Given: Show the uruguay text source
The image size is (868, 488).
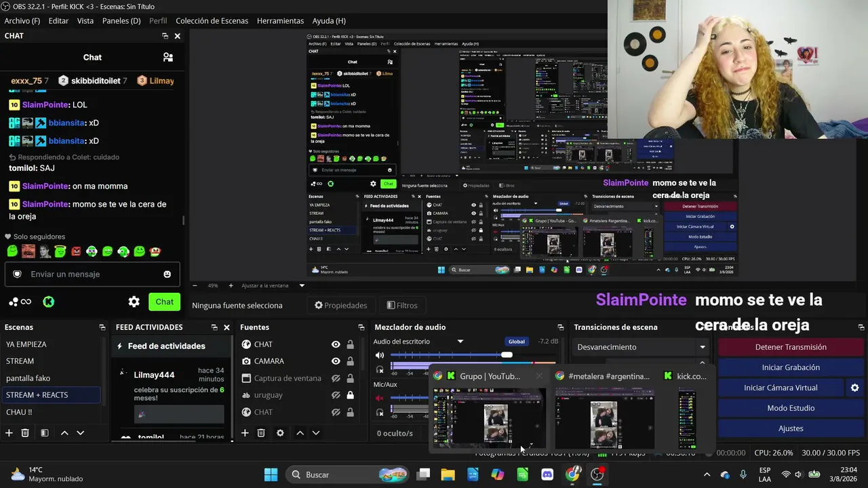Looking at the screenshot, I should [x=336, y=395].
